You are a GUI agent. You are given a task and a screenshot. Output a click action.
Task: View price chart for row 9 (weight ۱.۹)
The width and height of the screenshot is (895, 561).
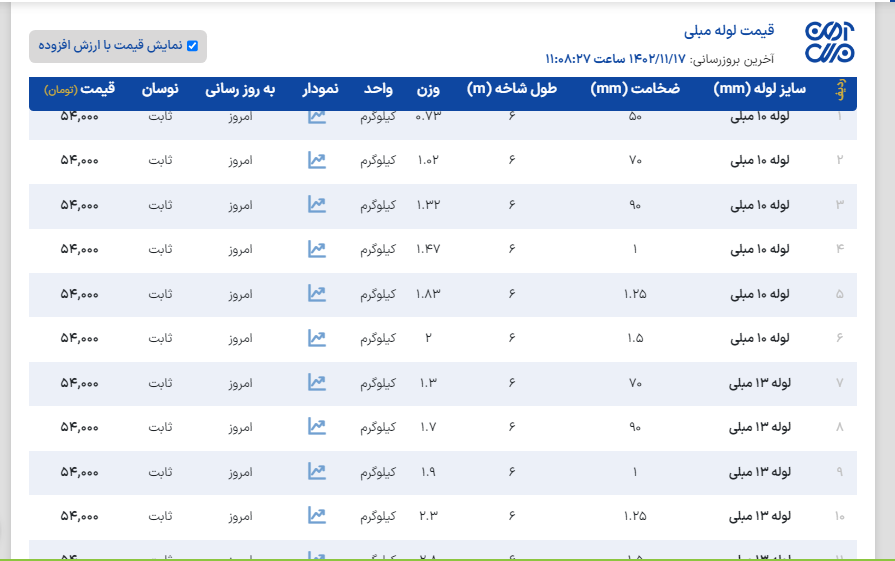pyautogui.click(x=316, y=471)
